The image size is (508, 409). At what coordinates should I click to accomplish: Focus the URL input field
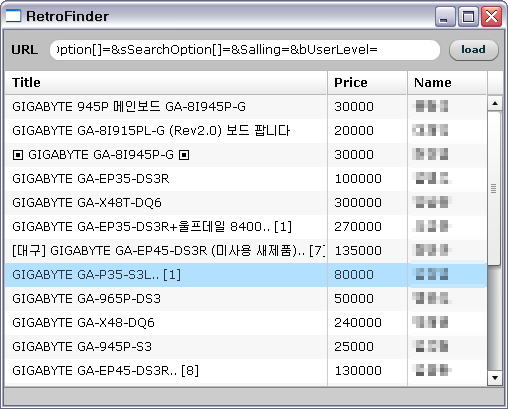click(x=245, y=50)
